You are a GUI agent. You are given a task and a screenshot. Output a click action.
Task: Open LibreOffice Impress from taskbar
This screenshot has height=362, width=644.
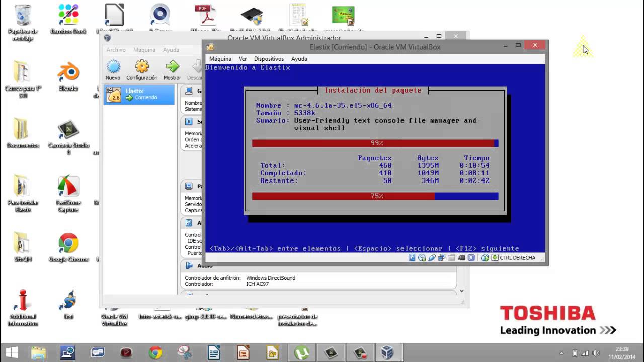(243, 352)
